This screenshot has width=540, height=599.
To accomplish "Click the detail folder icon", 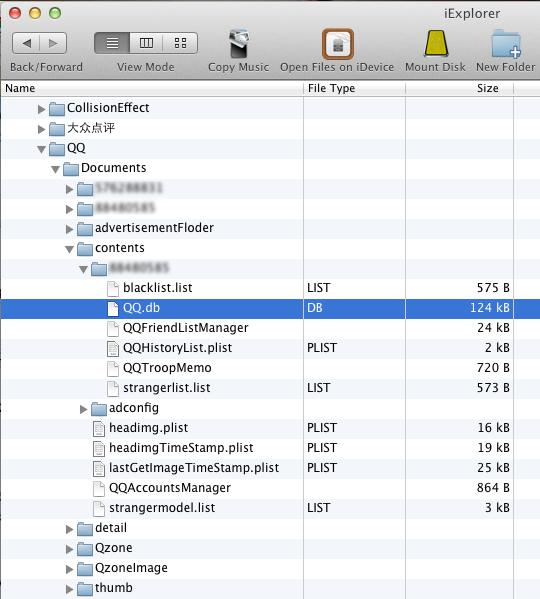I will (85, 529).
